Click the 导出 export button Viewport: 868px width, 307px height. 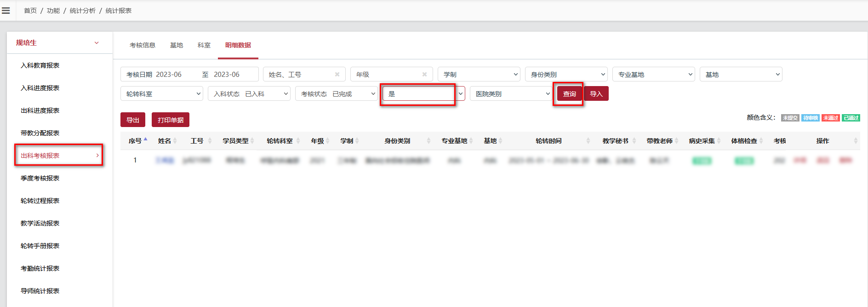click(133, 120)
